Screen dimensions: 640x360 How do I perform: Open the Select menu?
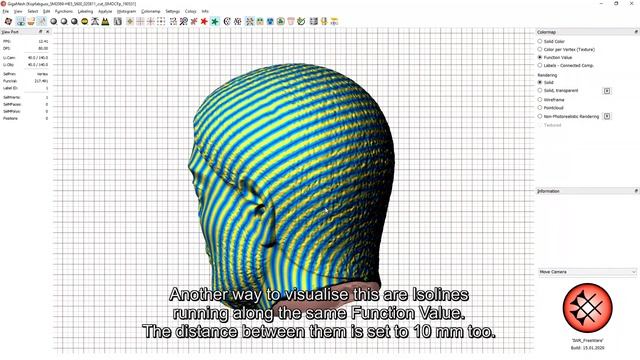33,11
